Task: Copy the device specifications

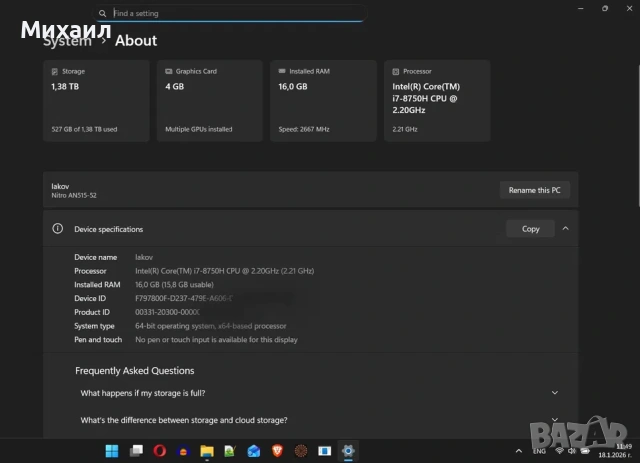Action: (x=530, y=229)
